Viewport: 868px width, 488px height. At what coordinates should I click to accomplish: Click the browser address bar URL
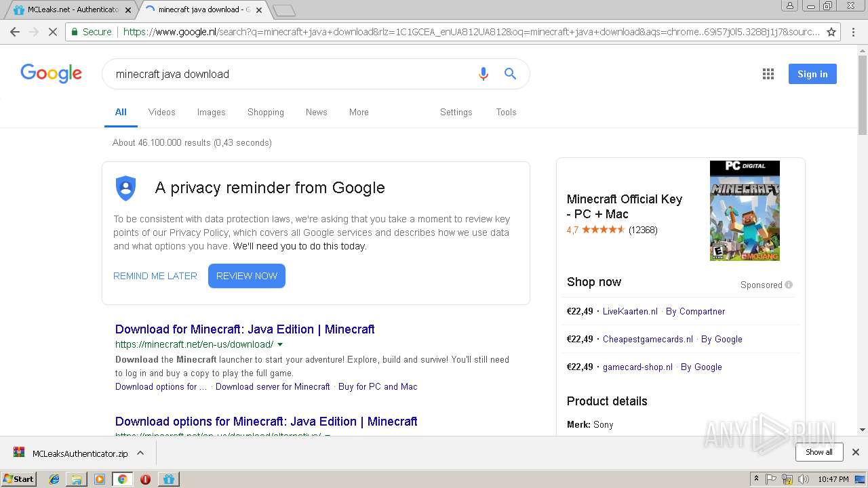pyautogui.click(x=471, y=32)
